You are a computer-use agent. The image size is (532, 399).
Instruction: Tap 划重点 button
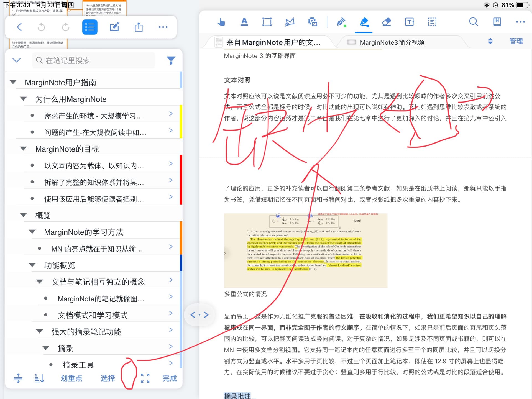[x=71, y=378]
